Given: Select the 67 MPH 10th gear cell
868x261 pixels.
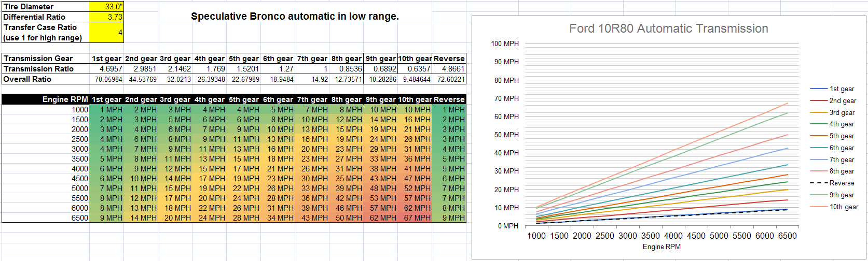Looking at the screenshot, I should pos(416,218).
